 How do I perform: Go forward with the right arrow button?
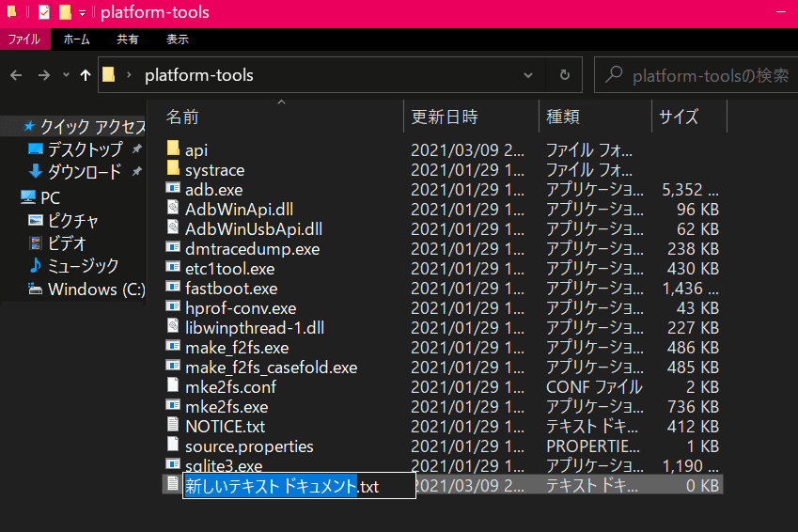(44, 75)
